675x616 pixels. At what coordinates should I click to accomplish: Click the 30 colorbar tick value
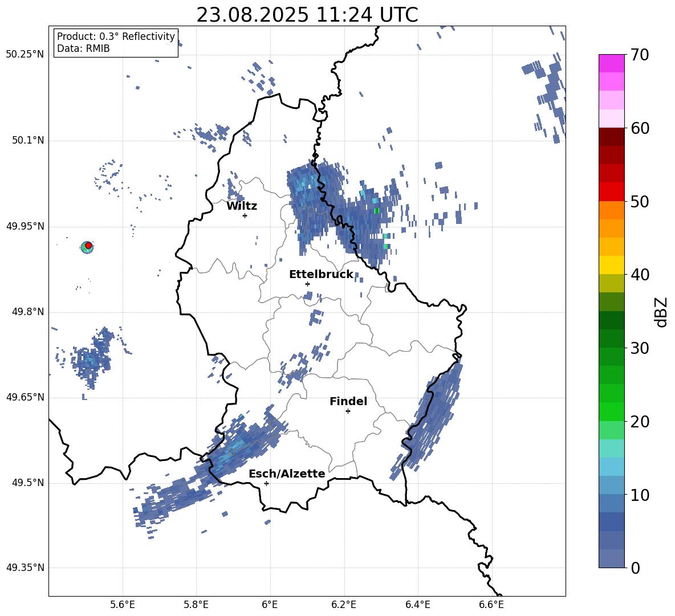(640, 348)
